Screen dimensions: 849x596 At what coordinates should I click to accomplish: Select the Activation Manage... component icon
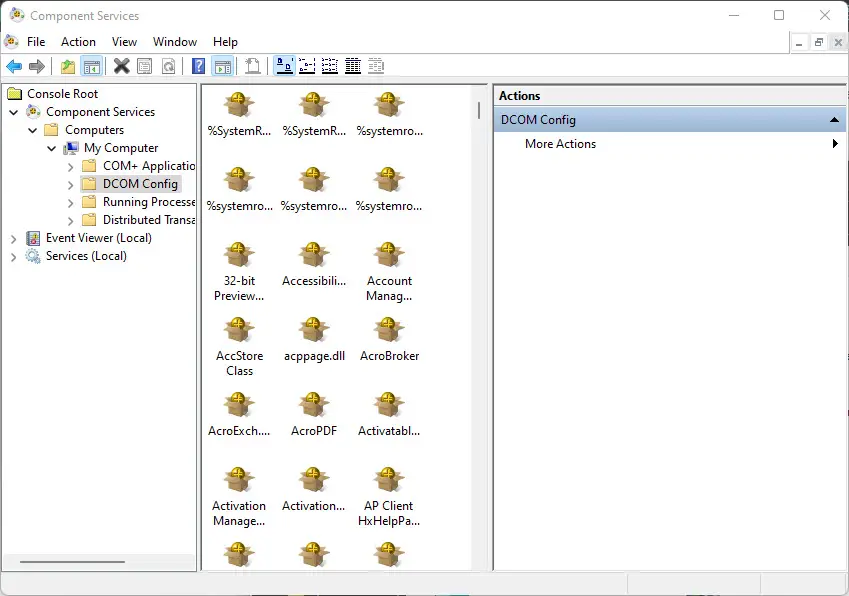coord(239,480)
